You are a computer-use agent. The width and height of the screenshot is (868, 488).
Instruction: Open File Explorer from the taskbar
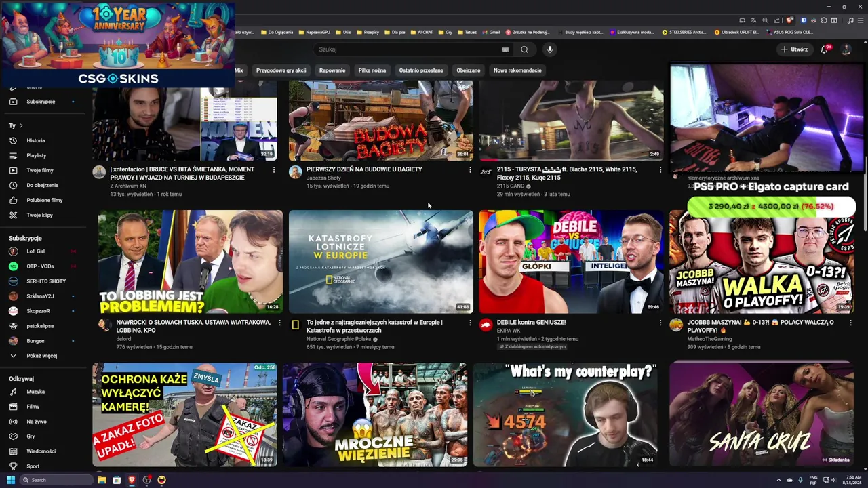[102, 480]
